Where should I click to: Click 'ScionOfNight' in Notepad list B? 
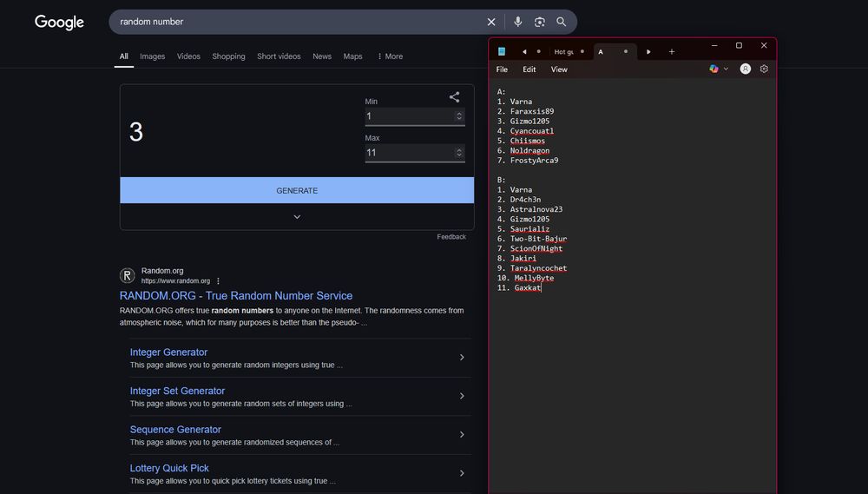tap(536, 248)
